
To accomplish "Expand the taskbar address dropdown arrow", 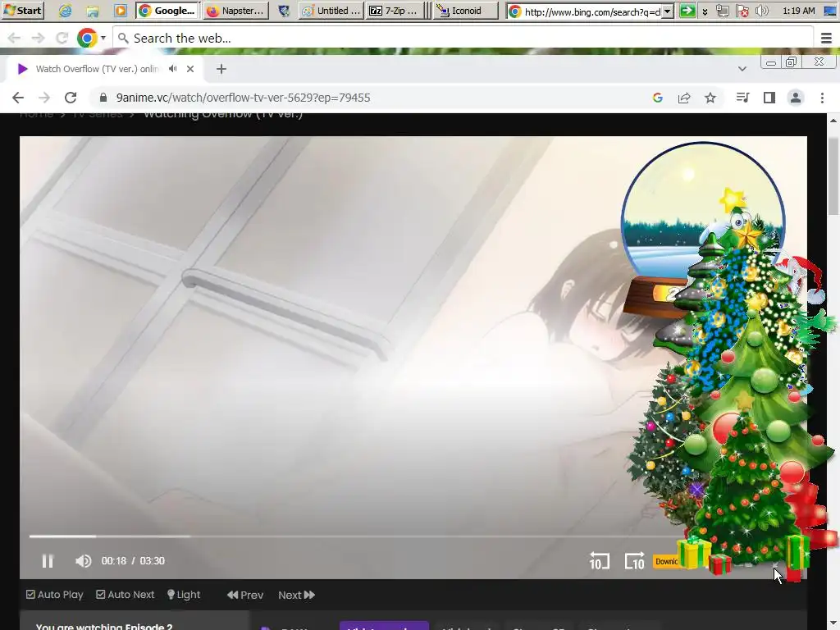I will (x=668, y=11).
